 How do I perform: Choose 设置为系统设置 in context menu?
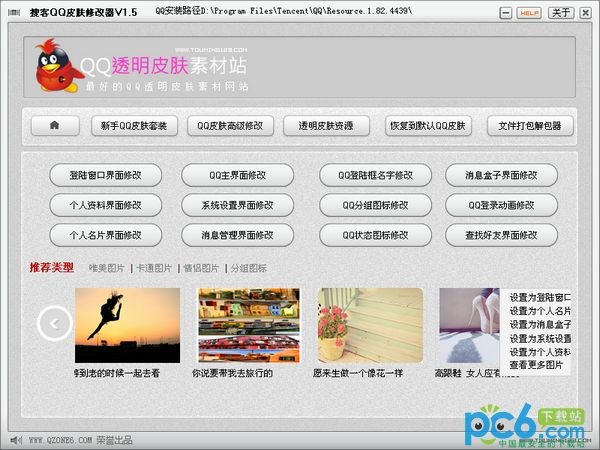540,338
